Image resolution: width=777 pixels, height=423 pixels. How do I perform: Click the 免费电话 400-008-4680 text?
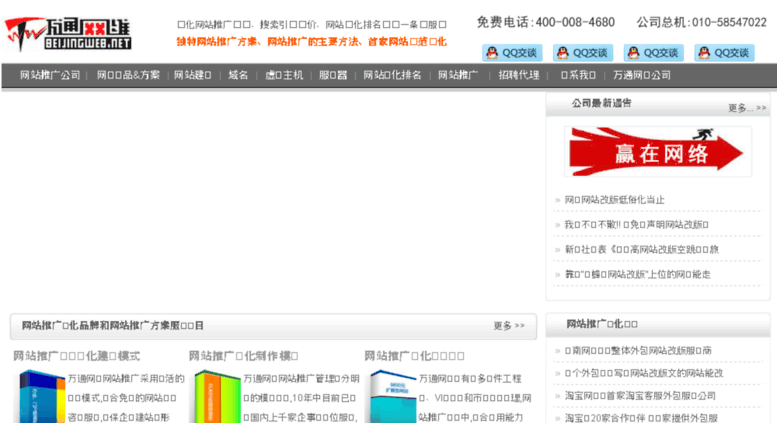click(x=546, y=22)
